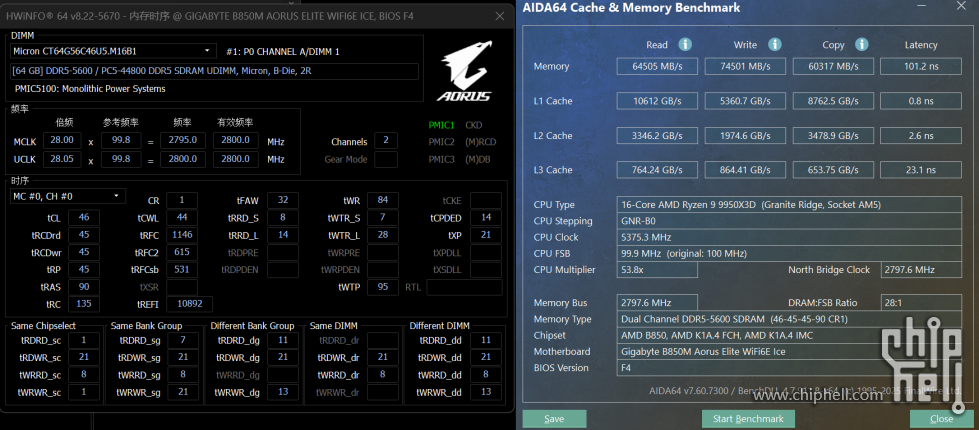
Task: Click the CPU Type field showing Ryzen 9 9950X3D
Action: 789,205
